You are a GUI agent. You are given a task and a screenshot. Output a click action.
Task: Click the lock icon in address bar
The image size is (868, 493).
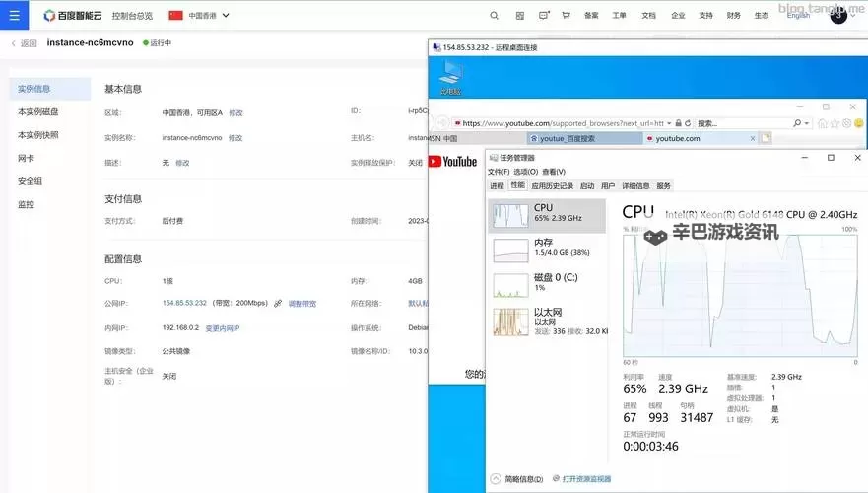click(x=679, y=123)
